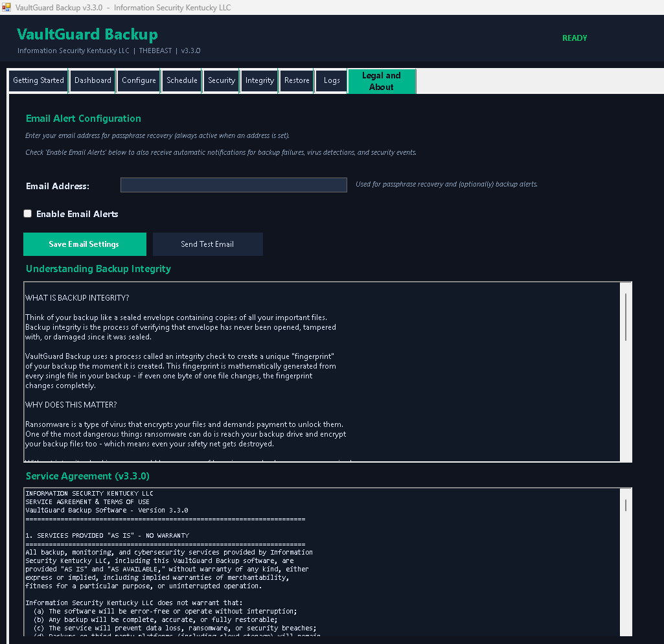Click the VaultGuard app icon in title bar
This screenshot has width=664, height=644.
pyautogui.click(x=6, y=7)
